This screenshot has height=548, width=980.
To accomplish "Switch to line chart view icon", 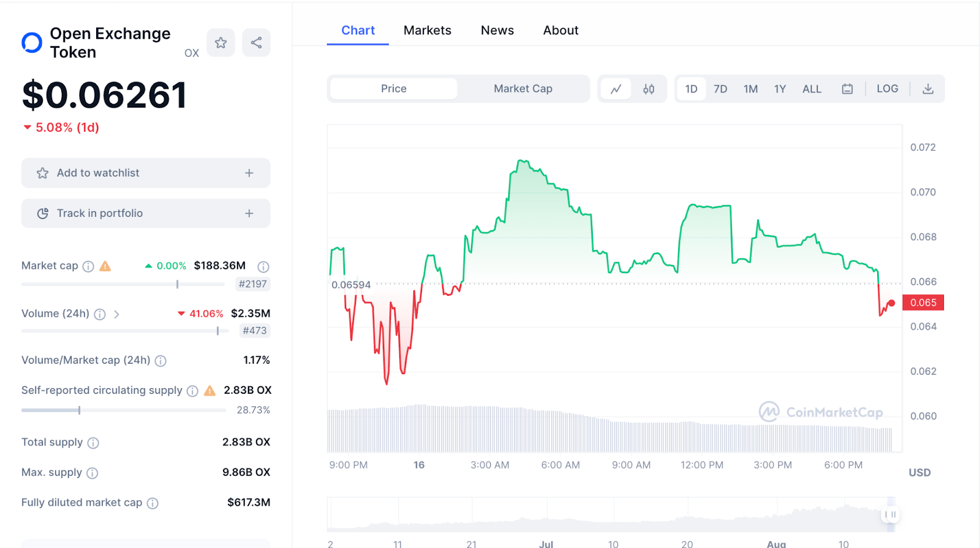I will 616,89.
